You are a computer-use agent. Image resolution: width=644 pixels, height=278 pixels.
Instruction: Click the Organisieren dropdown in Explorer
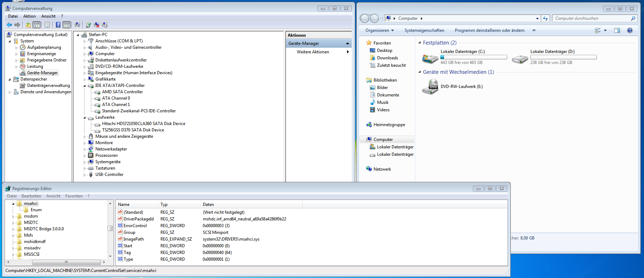380,30
